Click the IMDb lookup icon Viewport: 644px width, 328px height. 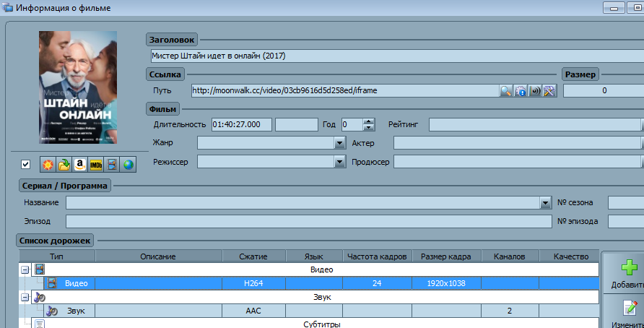click(95, 164)
